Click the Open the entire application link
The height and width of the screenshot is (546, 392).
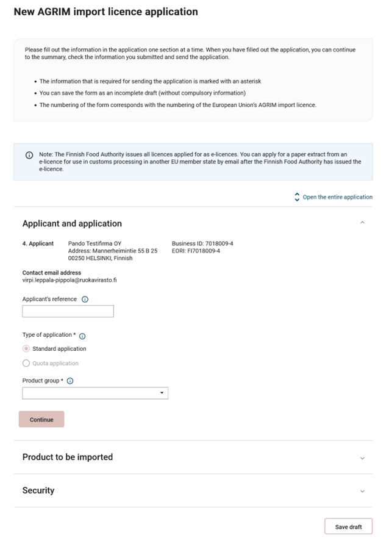point(338,197)
